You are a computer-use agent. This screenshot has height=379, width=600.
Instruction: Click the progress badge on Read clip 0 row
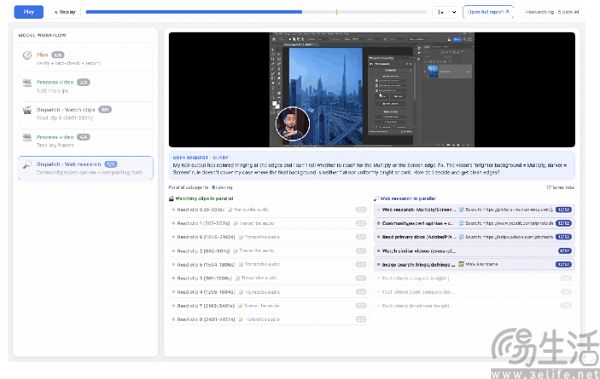[361, 210]
